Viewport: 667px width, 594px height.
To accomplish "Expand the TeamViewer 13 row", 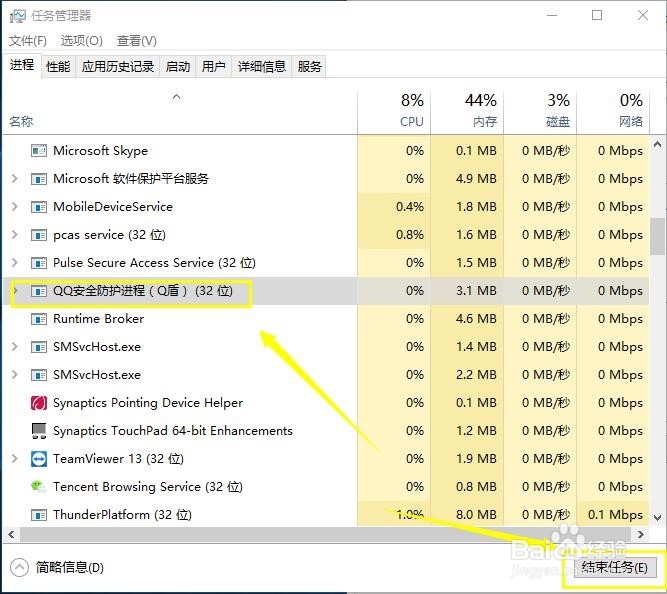I will click(15, 459).
